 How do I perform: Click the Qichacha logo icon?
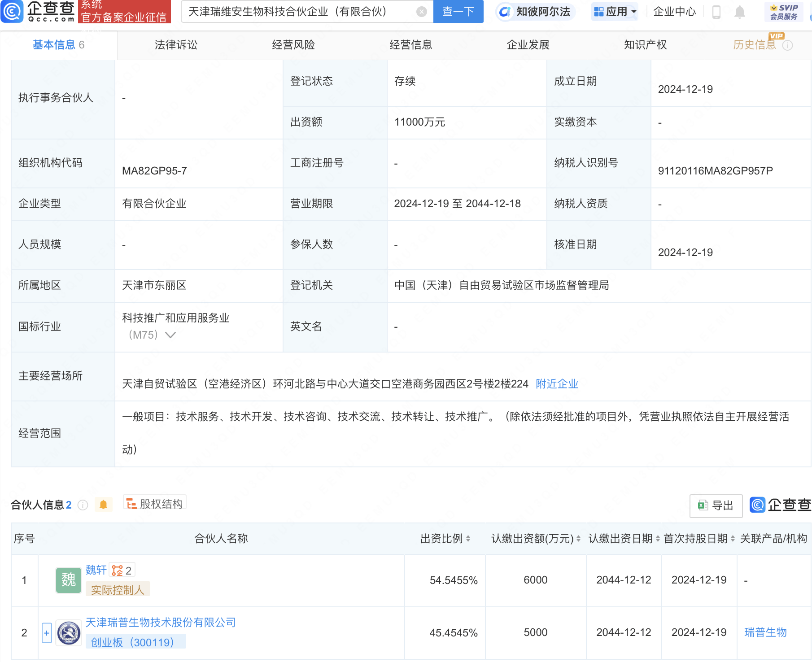[12, 11]
